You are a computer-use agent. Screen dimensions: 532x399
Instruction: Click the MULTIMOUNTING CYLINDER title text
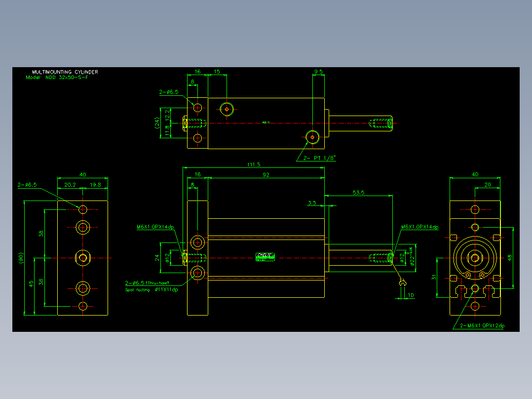tap(65, 72)
